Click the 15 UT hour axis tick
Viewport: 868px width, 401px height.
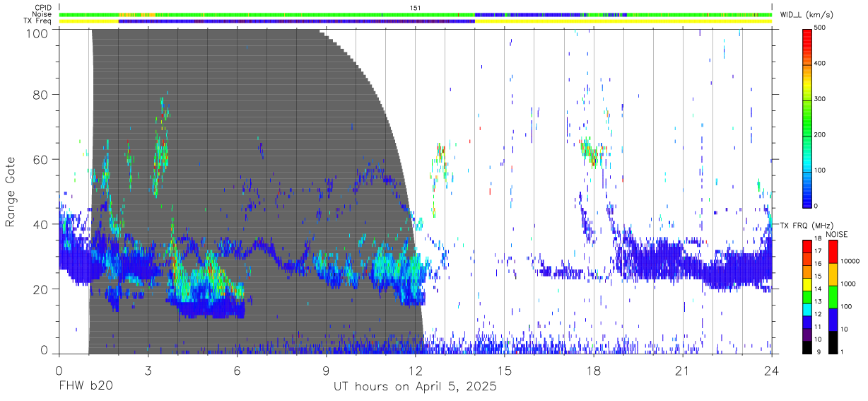(505, 370)
